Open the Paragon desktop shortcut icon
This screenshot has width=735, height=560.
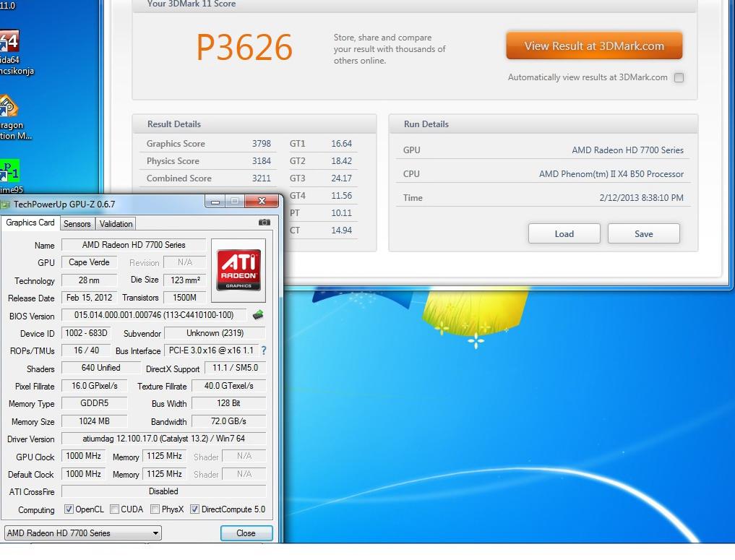(x=9, y=106)
